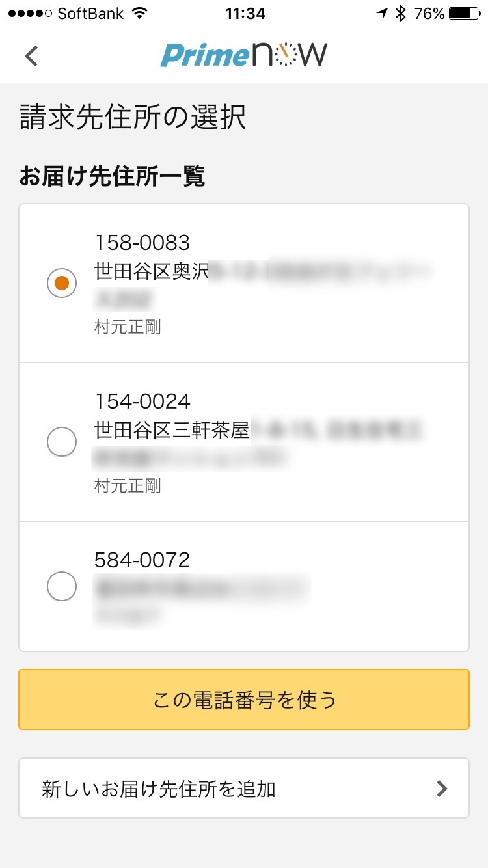Tap the 76% battery percentage text
Viewport: 488px width, 868px height.
[x=429, y=13]
